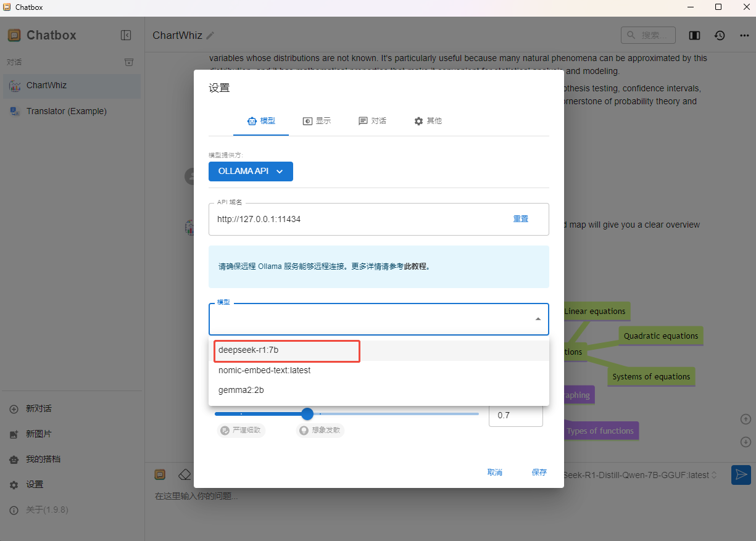Collapse the 模型 combo box arrow
The image size is (756, 541).
pyautogui.click(x=538, y=319)
